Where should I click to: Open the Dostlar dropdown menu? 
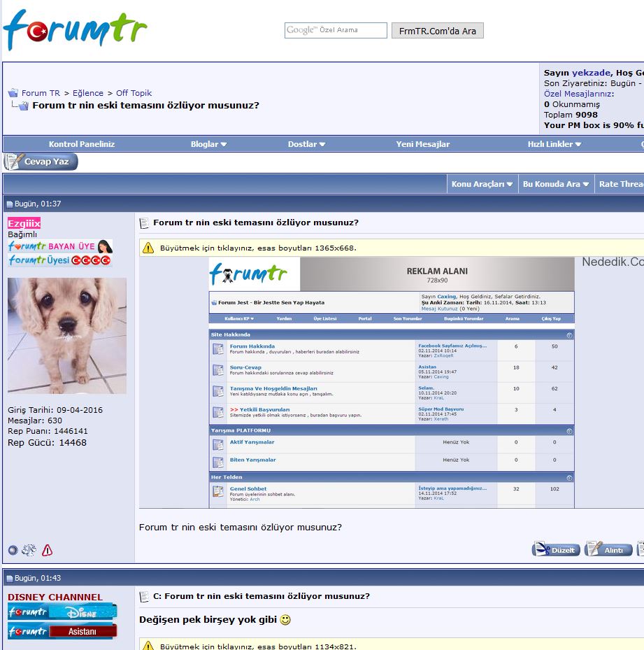point(306,144)
